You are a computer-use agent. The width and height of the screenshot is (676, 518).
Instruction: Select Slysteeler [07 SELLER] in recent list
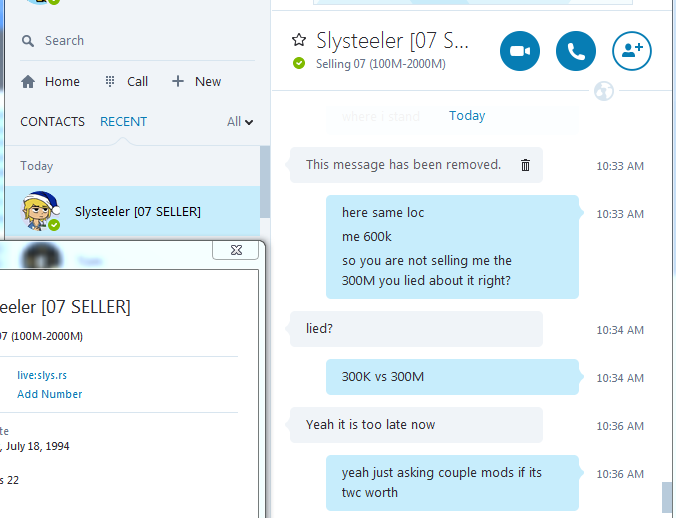coord(132,212)
